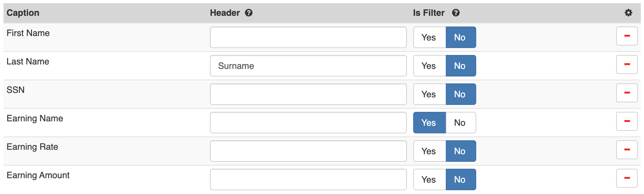This screenshot has width=644, height=194.
Task: Click help icon next to Is Filter
Action: tap(456, 13)
